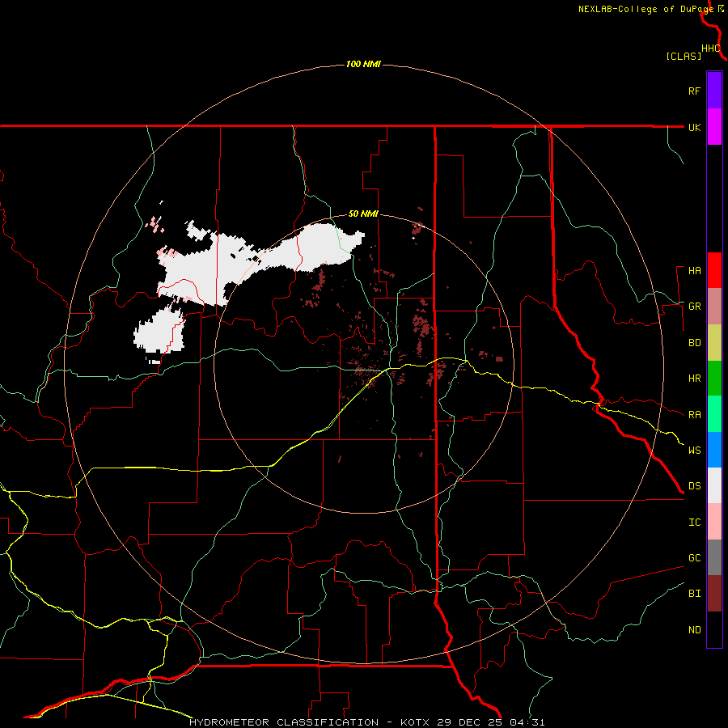This screenshot has height=728, width=728.
Task: Select the WS blue legend swatch
Action: pos(714,450)
